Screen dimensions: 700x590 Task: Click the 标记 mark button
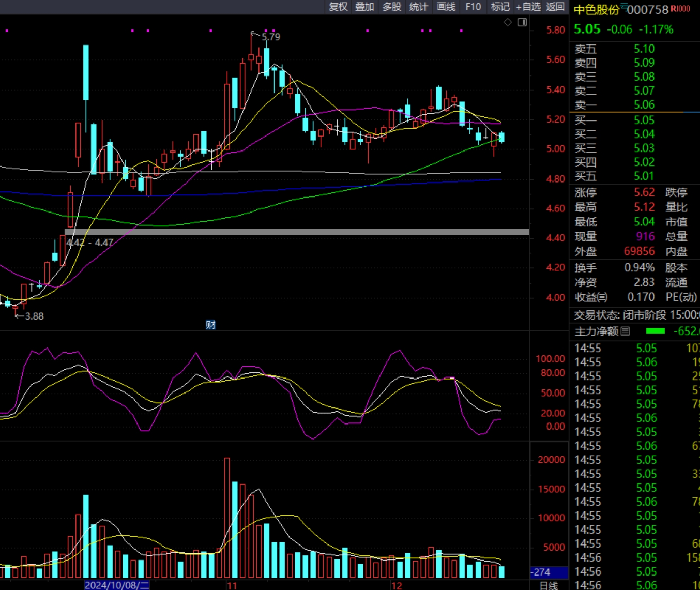pos(500,7)
